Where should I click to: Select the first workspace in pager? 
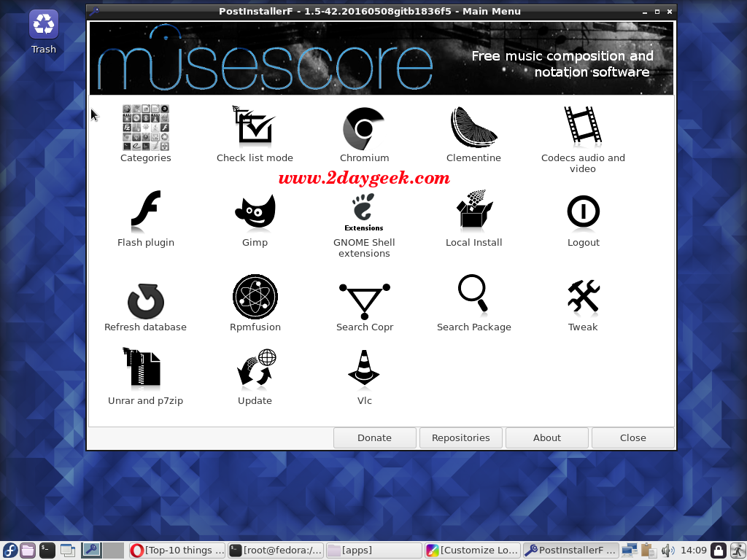coord(91,551)
